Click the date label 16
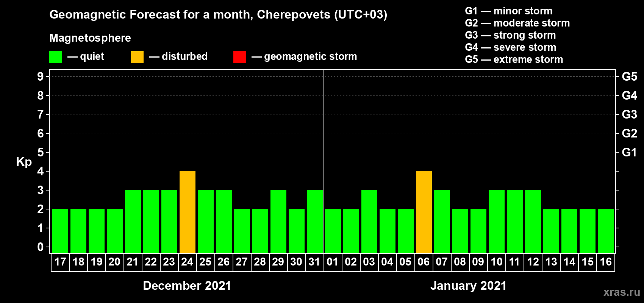The width and height of the screenshot is (644, 303). point(606,262)
